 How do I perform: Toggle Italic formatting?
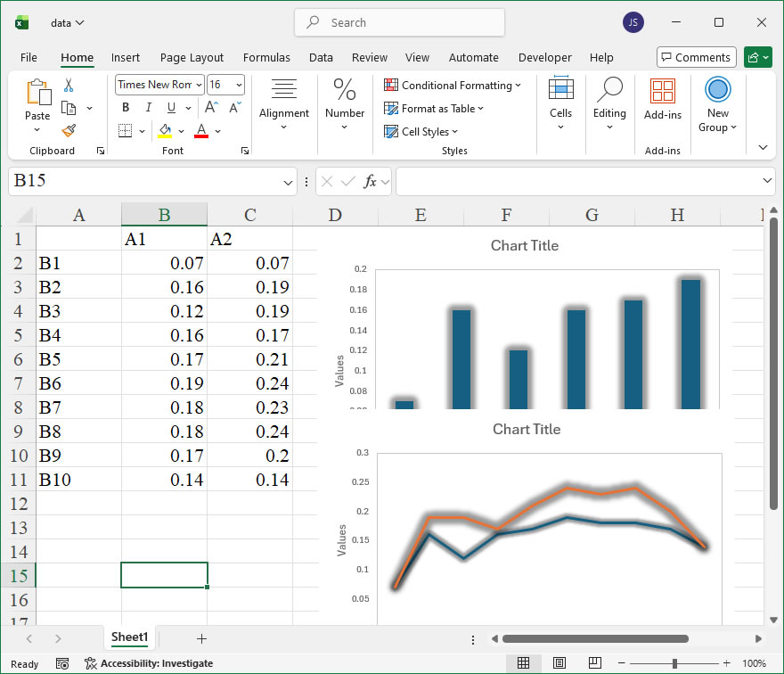point(148,108)
